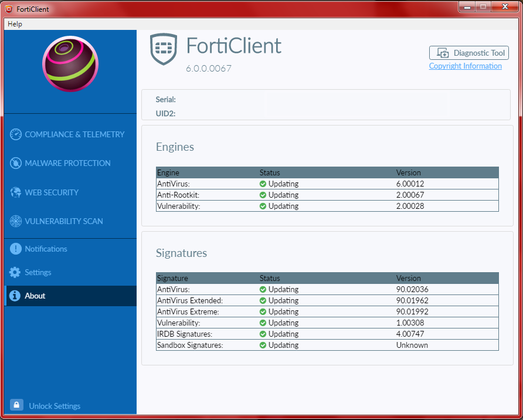Click the Unlock Settings link
The image size is (523, 420).
(55, 406)
